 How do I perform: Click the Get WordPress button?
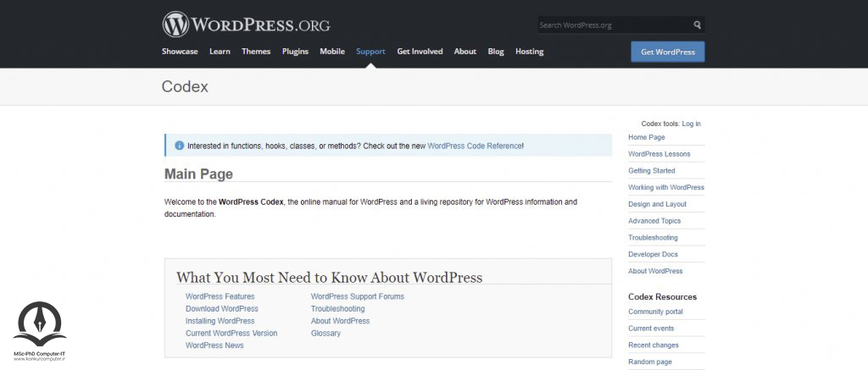668,52
